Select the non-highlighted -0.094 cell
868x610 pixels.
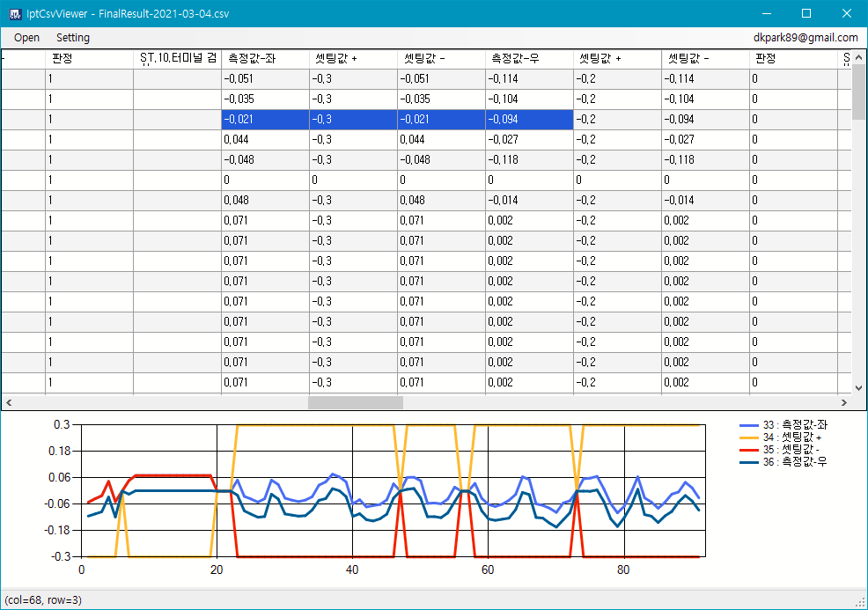coord(705,120)
